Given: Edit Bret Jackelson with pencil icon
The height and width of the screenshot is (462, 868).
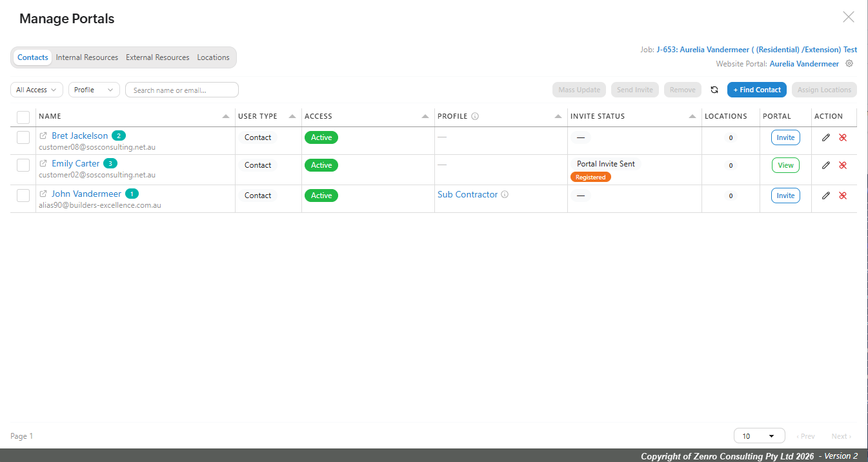Looking at the screenshot, I should point(826,137).
